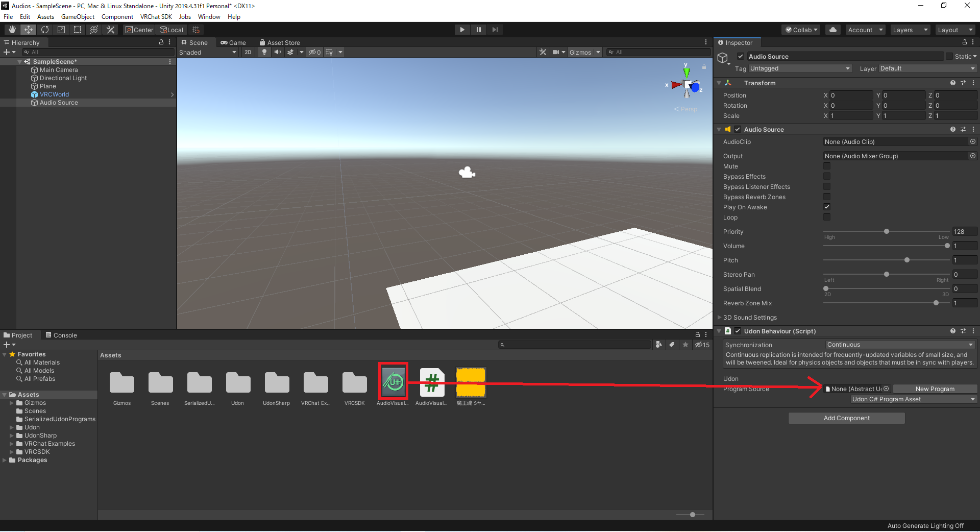Adjust the Spatial Blend slider

(886, 289)
